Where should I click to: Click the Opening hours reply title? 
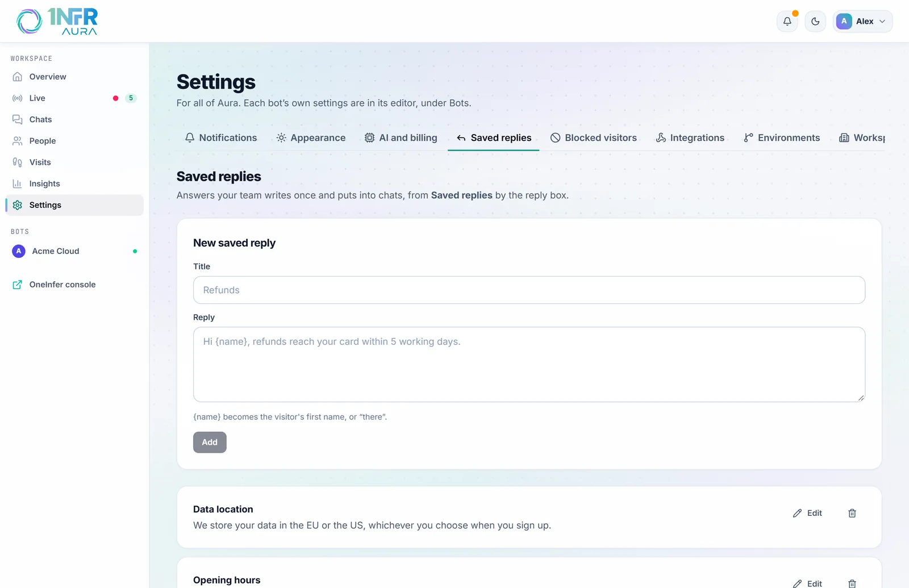pyautogui.click(x=227, y=580)
